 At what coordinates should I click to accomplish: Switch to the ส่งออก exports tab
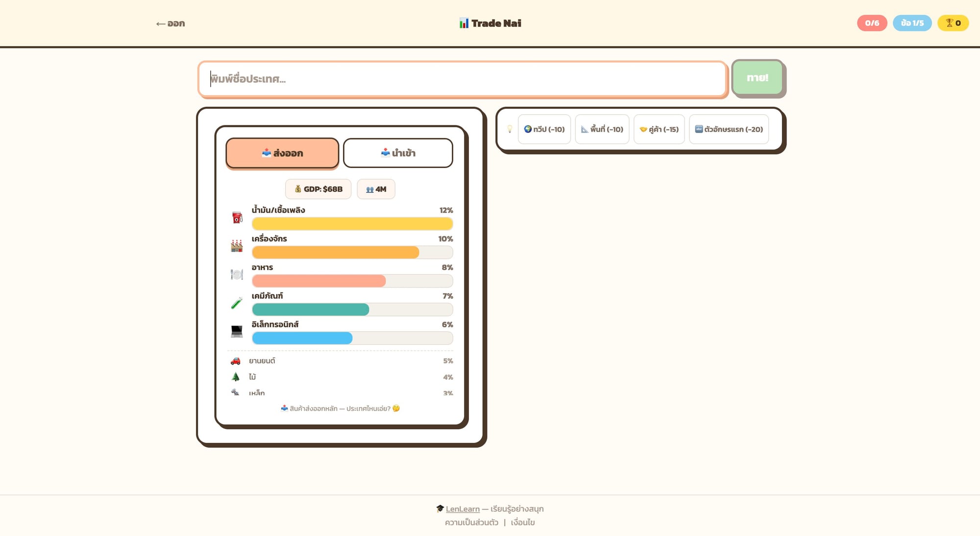pyautogui.click(x=282, y=153)
